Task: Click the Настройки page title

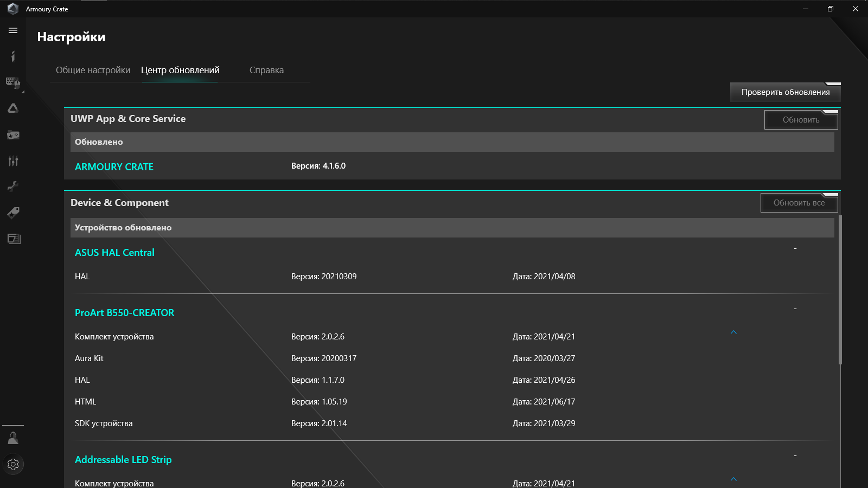Action: [x=71, y=37]
